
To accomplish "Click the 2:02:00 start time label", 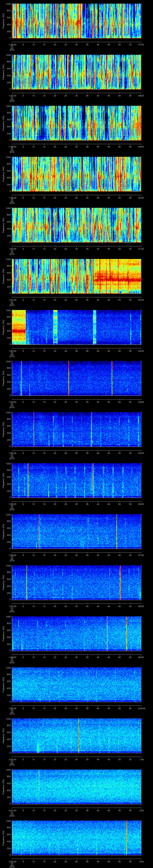I will pyautogui.click(x=12, y=861).
